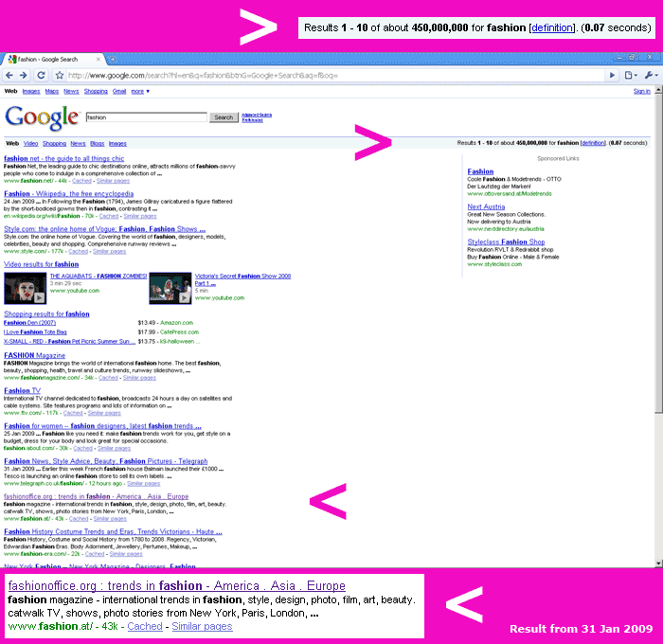Screen dimensions: 663x644
Task: Bookmark the page with the star icon
Action: point(60,75)
